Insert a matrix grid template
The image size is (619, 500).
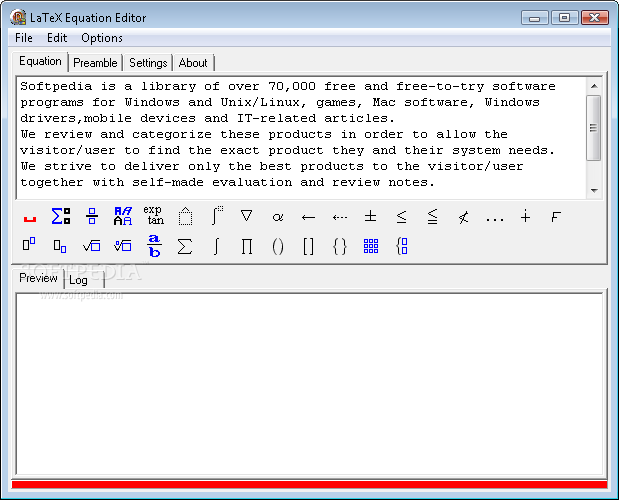pyautogui.click(x=371, y=246)
